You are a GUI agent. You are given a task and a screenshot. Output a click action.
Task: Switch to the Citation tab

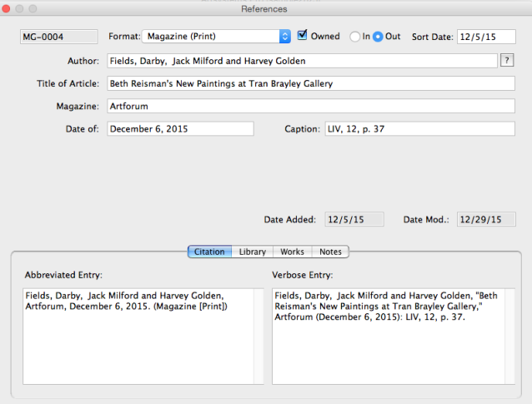[x=209, y=252]
